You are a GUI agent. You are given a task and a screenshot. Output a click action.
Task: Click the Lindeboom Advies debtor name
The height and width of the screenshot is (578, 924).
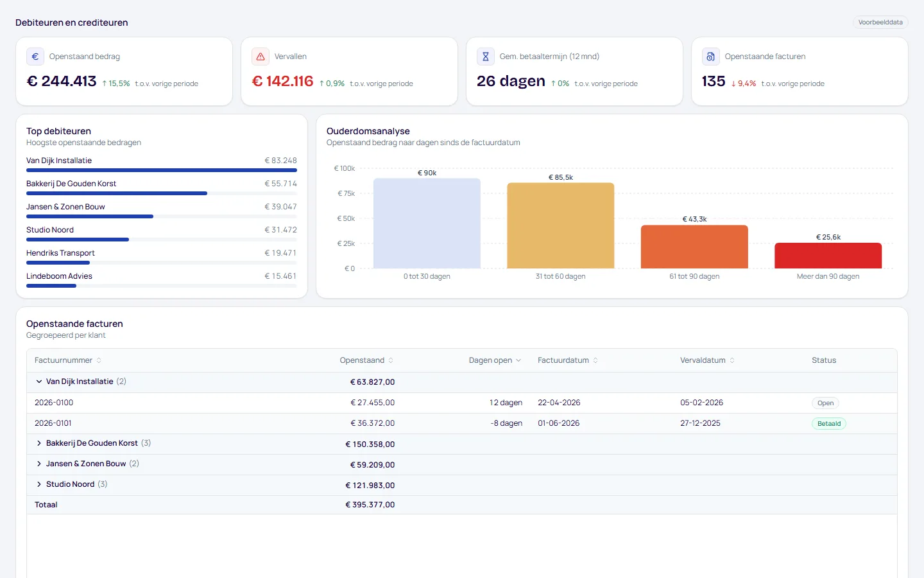coord(59,276)
